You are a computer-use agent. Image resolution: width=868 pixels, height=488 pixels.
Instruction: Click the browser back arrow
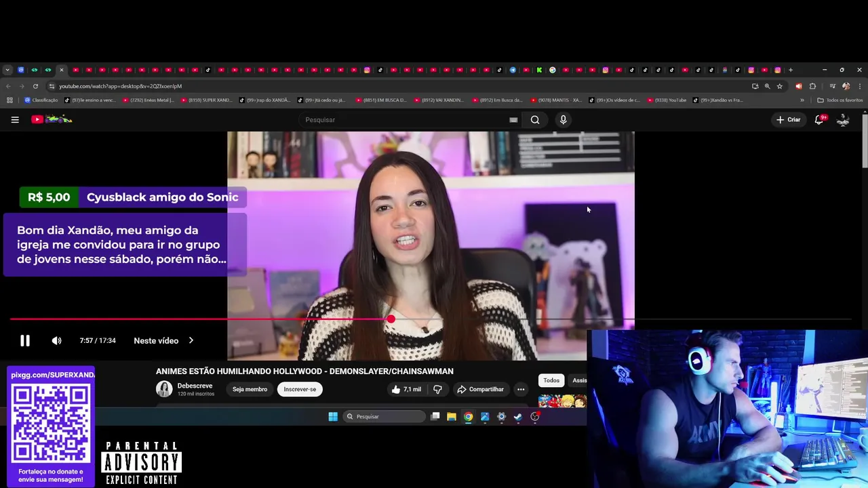(8, 86)
